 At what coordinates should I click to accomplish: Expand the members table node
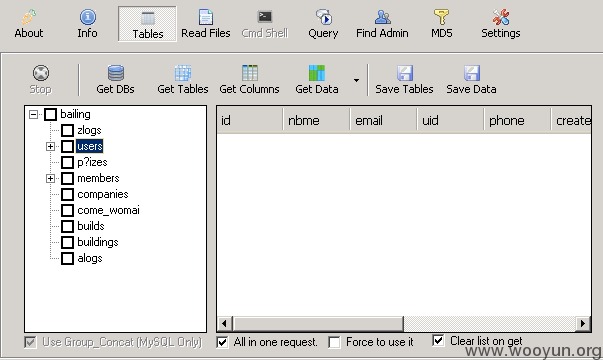pyautogui.click(x=50, y=178)
